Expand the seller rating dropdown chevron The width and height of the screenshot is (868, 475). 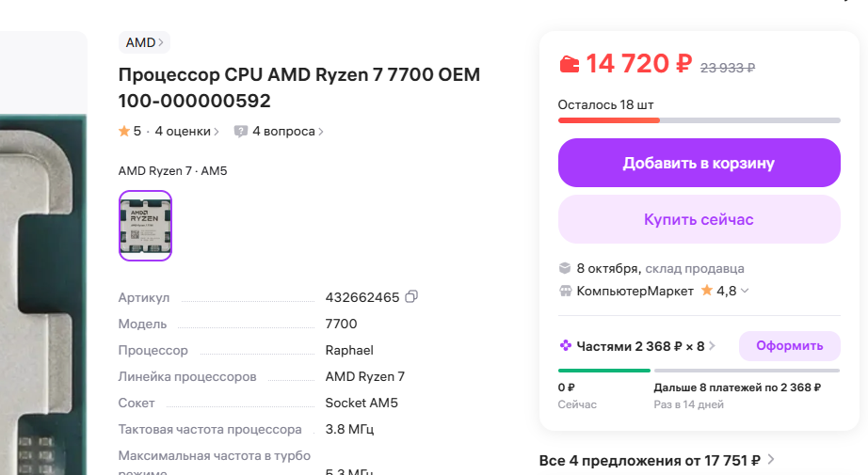pos(745,292)
